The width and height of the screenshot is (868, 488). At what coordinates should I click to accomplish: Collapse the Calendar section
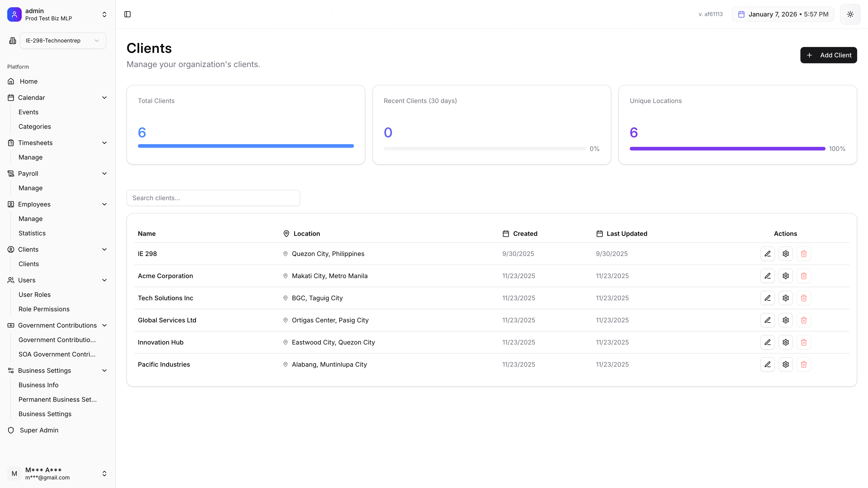[104, 98]
